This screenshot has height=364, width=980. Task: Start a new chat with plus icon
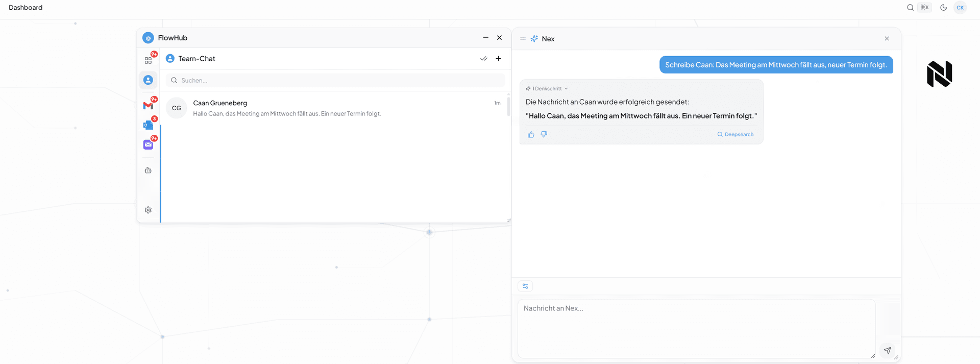click(498, 59)
